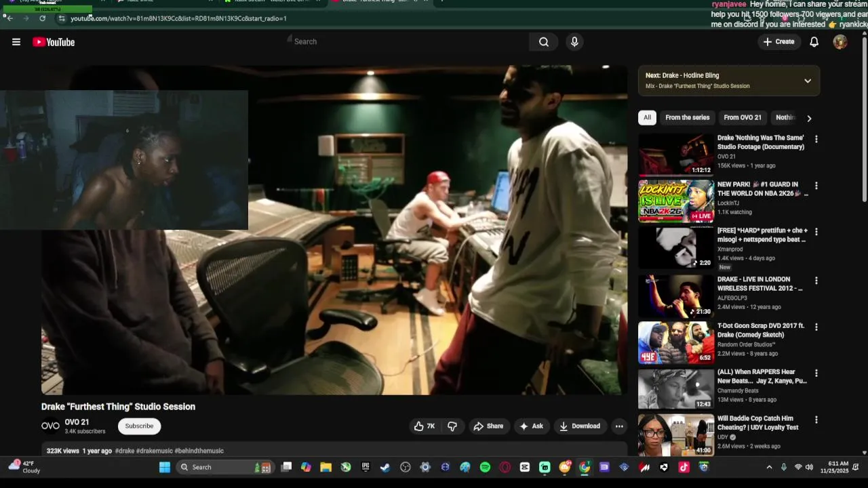Open Epic Games Launcher from taskbar
The height and width of the screenshot is (488, 868).
[366, 467]
